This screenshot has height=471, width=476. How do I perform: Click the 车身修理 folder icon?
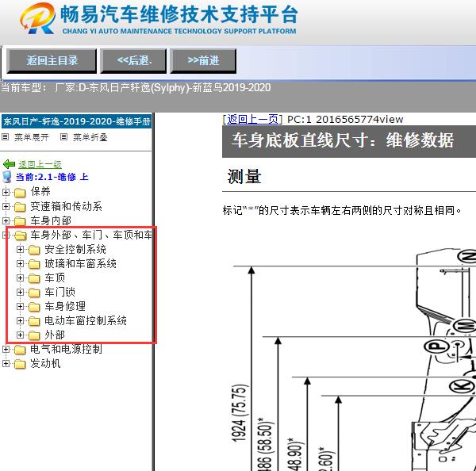click(34, 307)
